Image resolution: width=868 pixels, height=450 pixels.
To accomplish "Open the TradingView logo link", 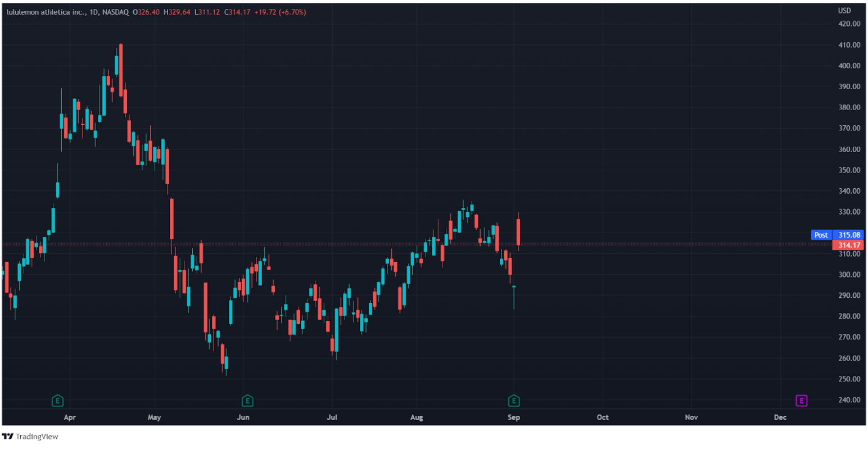I will click(x=30, y=437).
